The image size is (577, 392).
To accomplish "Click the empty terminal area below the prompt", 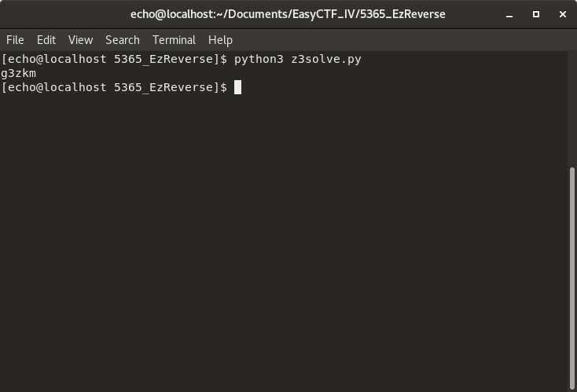I will pyautogui.click(x=283, y=236).
